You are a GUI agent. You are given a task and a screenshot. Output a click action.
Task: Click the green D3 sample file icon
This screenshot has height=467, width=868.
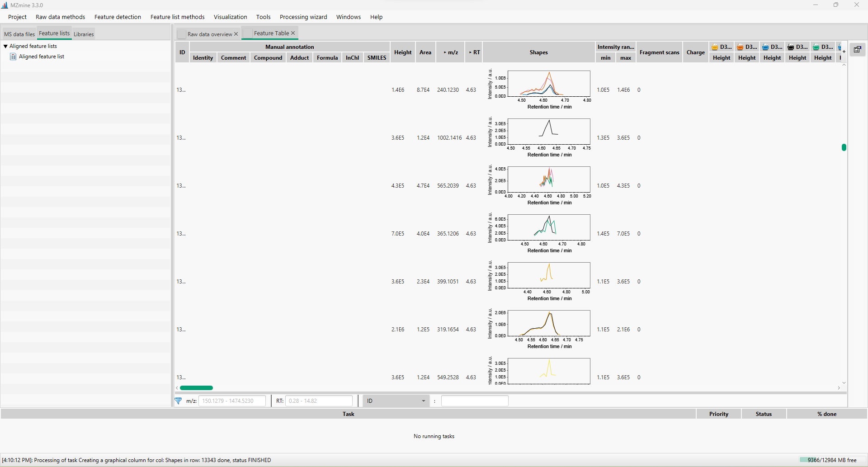816,47
